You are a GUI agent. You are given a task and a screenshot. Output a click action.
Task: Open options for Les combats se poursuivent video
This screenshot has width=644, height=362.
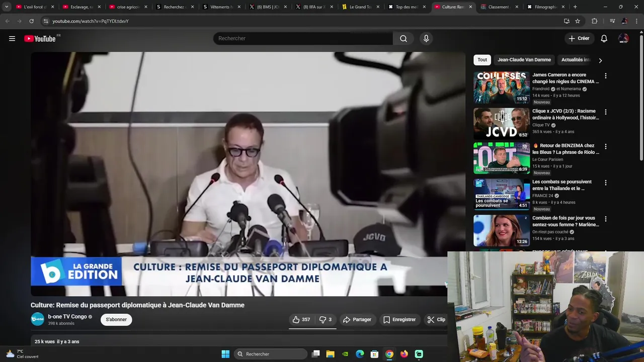pos(605,183)
